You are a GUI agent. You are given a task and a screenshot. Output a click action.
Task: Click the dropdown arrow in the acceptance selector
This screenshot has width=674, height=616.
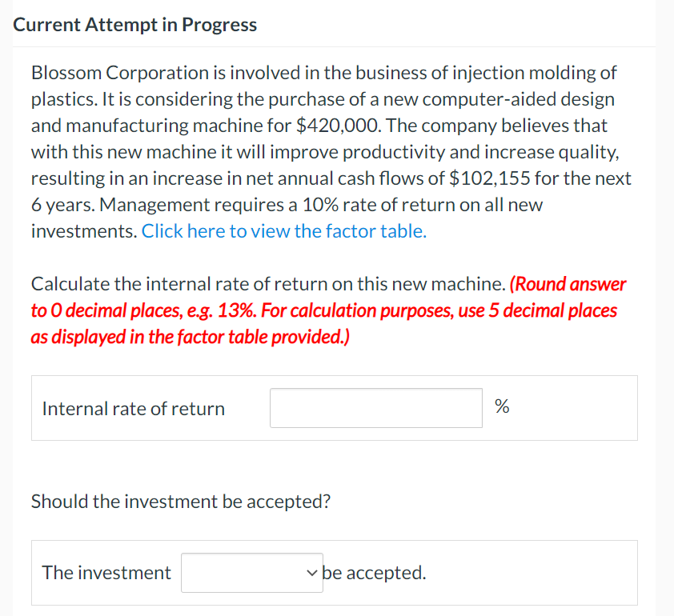point(311,573)
